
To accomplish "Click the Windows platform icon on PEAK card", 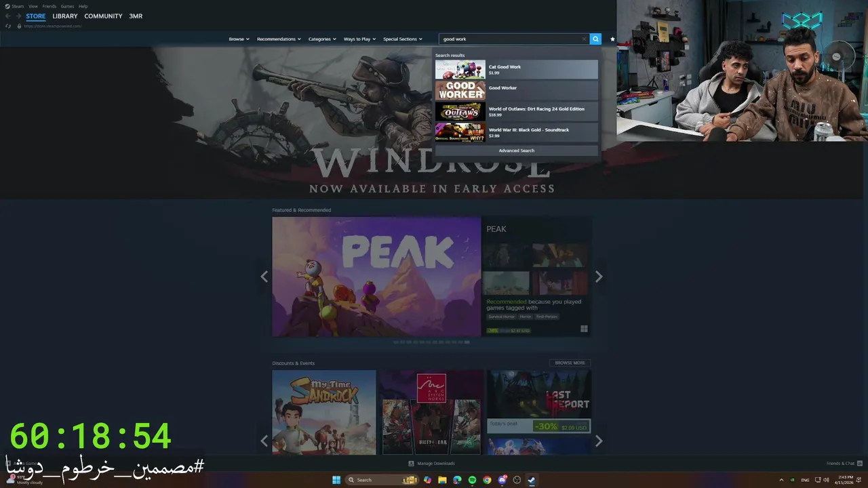I will pyautogui.click(x=584, y=329).
